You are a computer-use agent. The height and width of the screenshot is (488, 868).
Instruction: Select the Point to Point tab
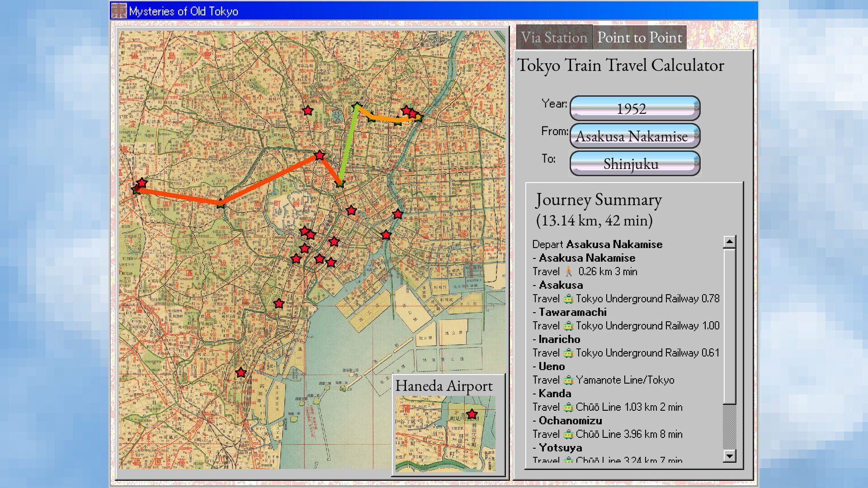click(639, 37)
